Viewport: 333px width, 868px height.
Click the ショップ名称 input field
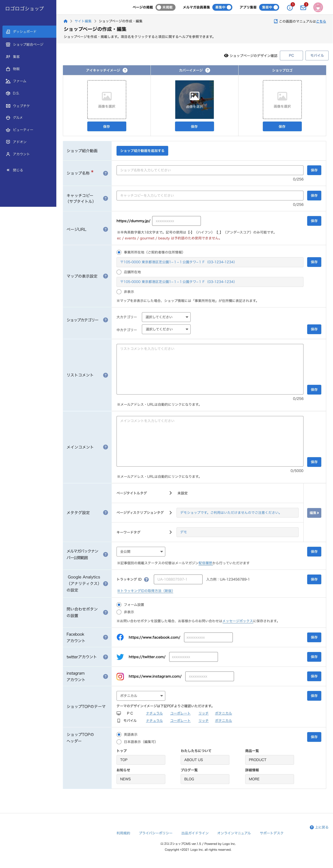210,170
